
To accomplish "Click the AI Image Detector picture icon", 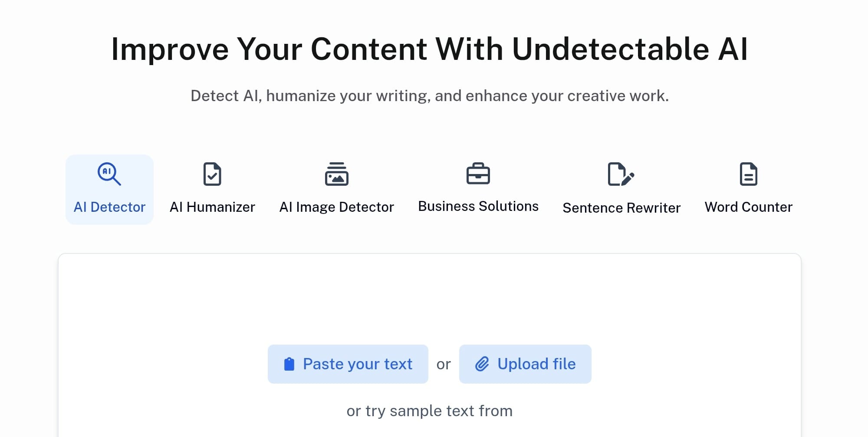I will [337, 174].
